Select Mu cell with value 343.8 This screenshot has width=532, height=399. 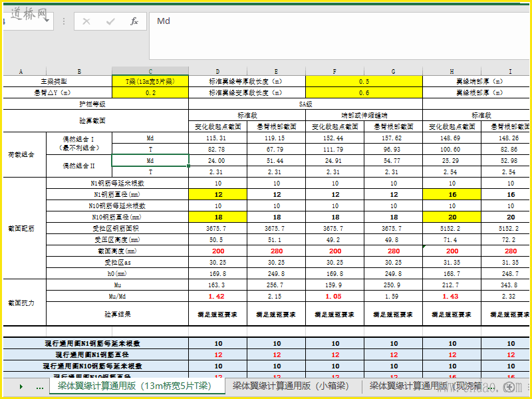pos(507,285)
